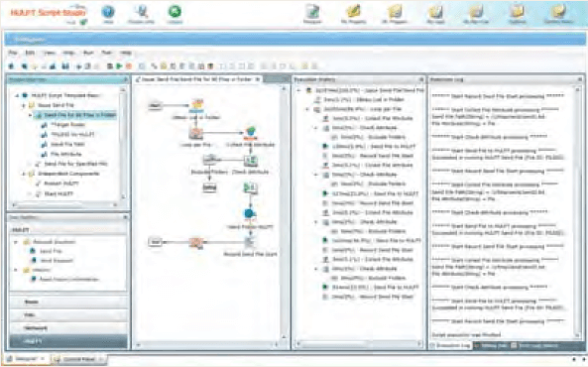Image resolution: width=588 pixels, height=367 pixels.
Task: Collapse the Issue Send File folder
Action: coord(24,105)
